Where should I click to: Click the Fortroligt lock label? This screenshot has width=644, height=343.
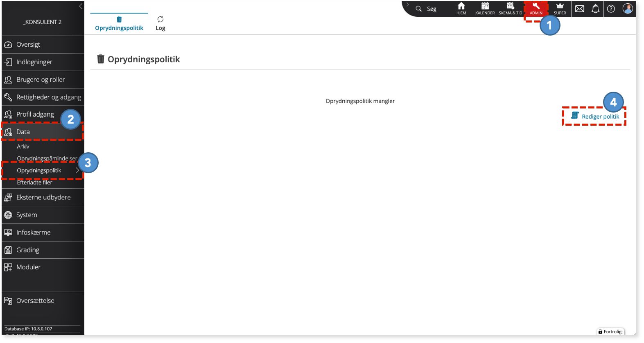[x=610, y=332]
